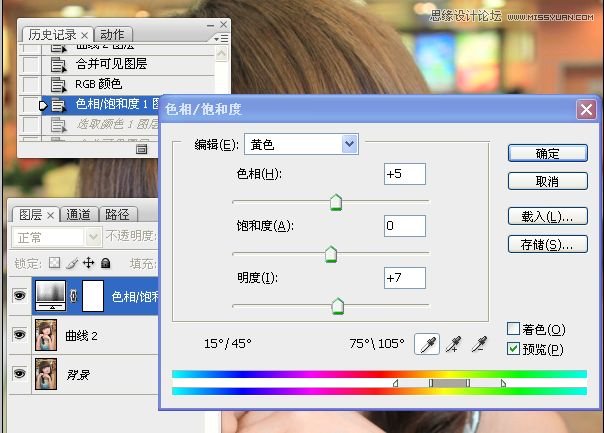604x433 pixels.
Task: Select the subtract-from-sample eyedropper
Action: pos(479,344)
